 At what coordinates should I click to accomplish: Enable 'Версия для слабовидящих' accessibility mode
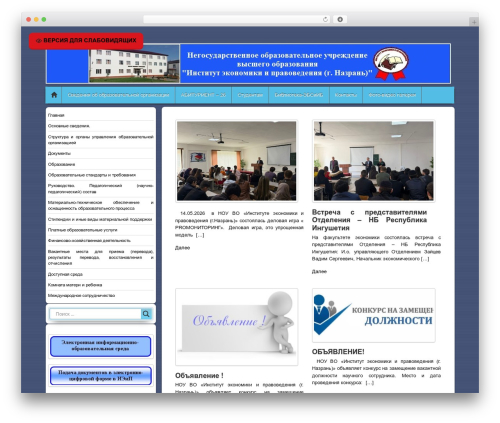[86, 40]
